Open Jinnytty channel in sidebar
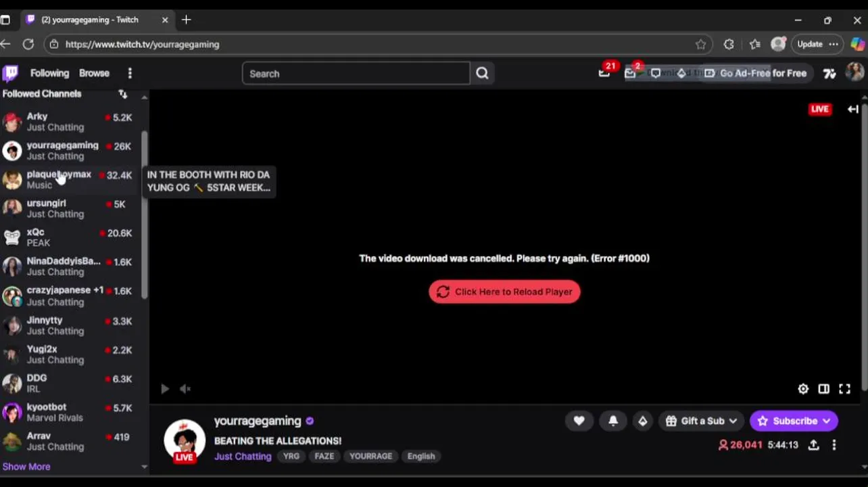Viewport: 868px width, 487px height. point(70,325)
